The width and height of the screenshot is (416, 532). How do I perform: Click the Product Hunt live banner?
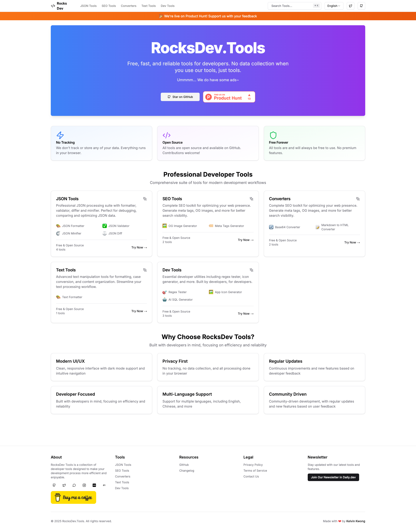coord(208,16)
